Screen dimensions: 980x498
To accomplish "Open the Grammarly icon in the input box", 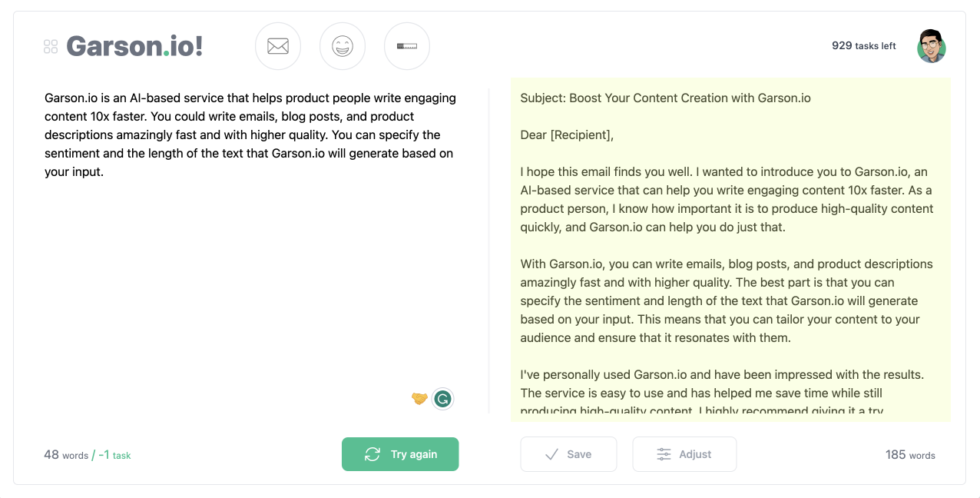I will point(442,398).
